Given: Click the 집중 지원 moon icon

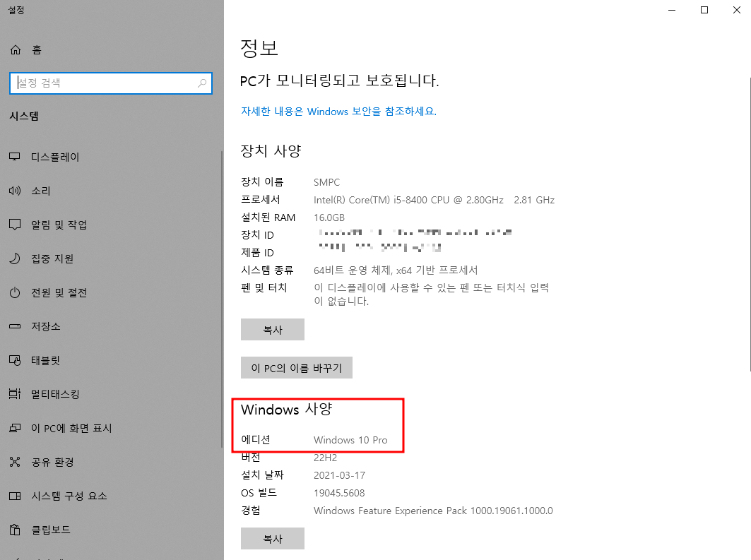Looking at the screenshot, I should [15, 258].
